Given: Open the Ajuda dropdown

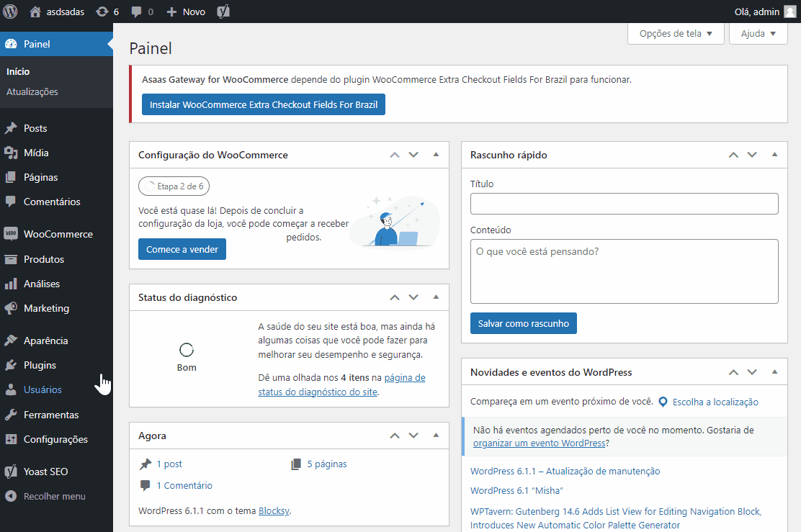Looking at the screenshot, I should click(x=758, y=34).
